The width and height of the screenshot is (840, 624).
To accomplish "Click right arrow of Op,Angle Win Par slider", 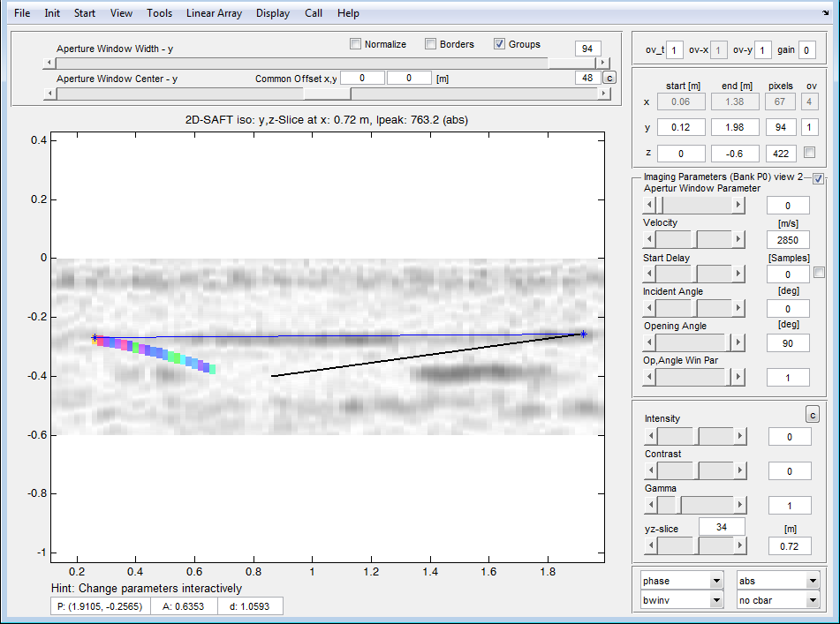I will pyautogui.click(x=738, y=377).
